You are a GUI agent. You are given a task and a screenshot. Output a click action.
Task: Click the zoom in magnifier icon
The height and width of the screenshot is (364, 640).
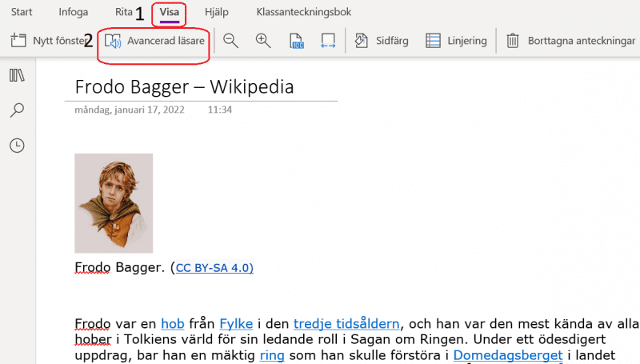[263, 41]
